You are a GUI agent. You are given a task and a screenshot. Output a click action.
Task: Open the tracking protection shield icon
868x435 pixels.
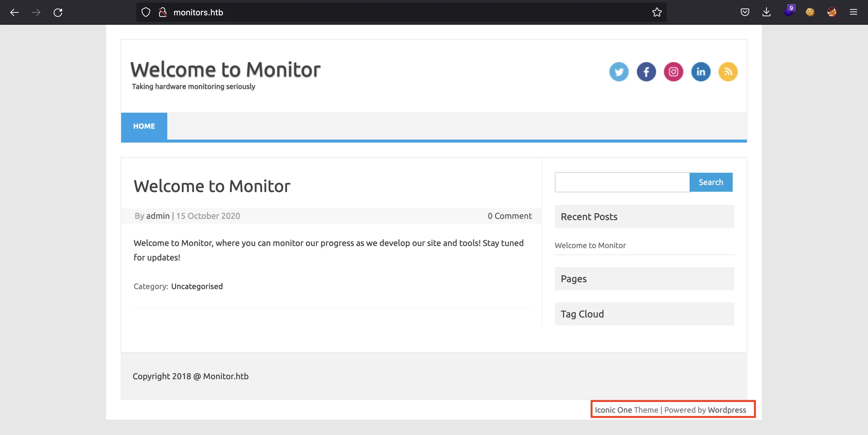tap(146, 12)
